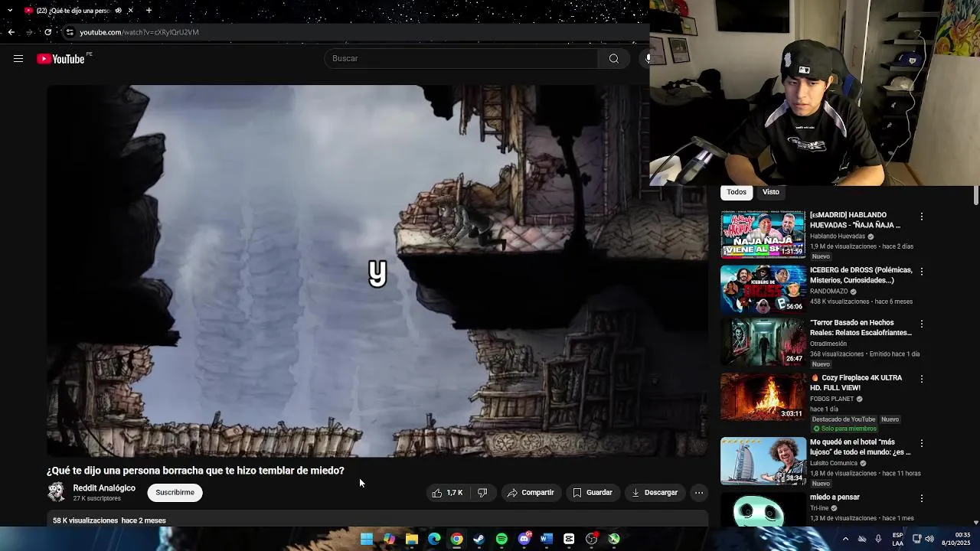The width and height of the screenshot is (980, 551).
Task: Start voice search with the microphone icon
Action: 648,59
